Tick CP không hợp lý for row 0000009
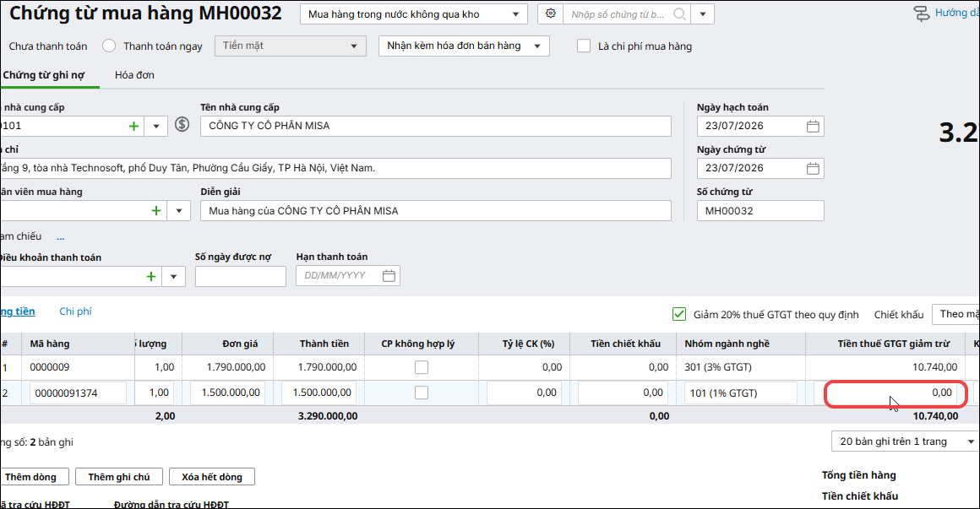 tap(422, 367)
